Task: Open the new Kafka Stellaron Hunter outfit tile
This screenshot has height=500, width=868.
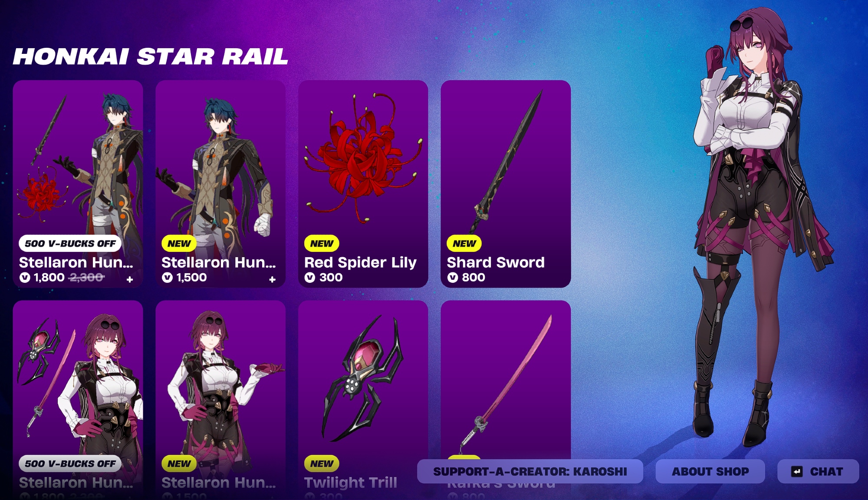Action: coord(220,400)
